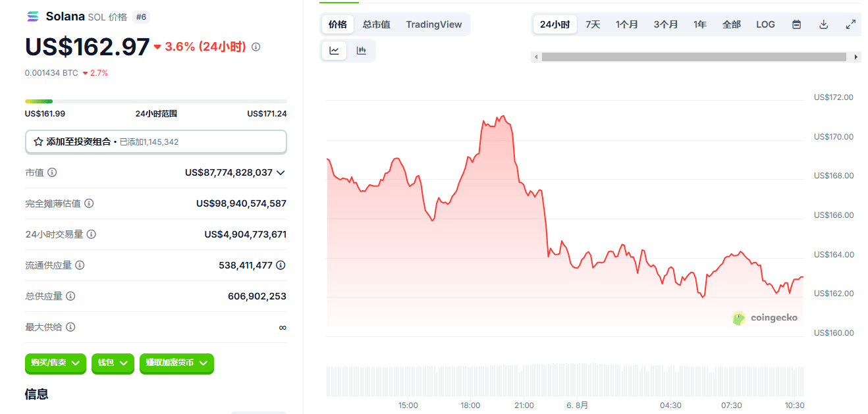Select the 7天 time range

click(x=593, y=24)
